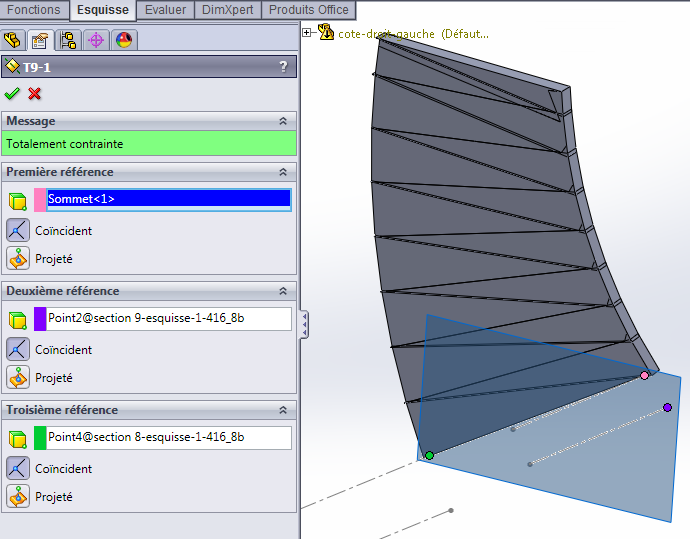Collapse the Troisième référence section
690x539 pixels.
click(283, 410)
